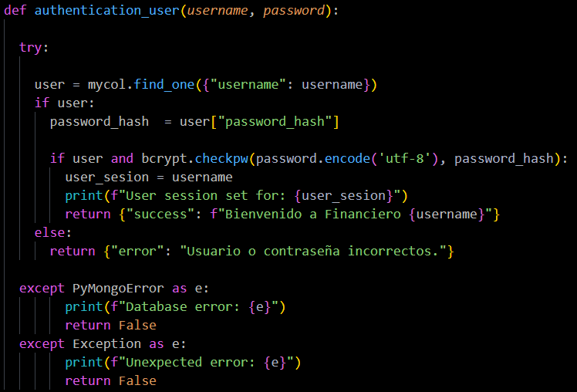Click the "Unexpected error" print statement
Image resolution: width=577 pixels, height=392 pixels.
point(183,363)
